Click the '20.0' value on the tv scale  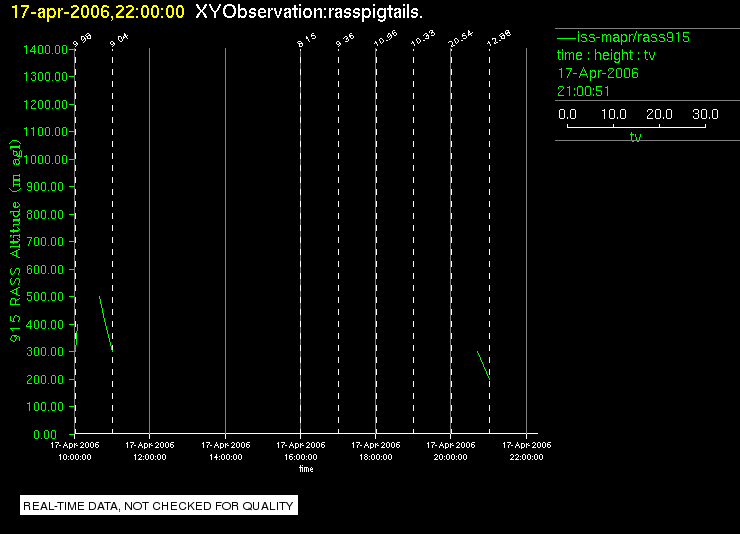(659, 114)
